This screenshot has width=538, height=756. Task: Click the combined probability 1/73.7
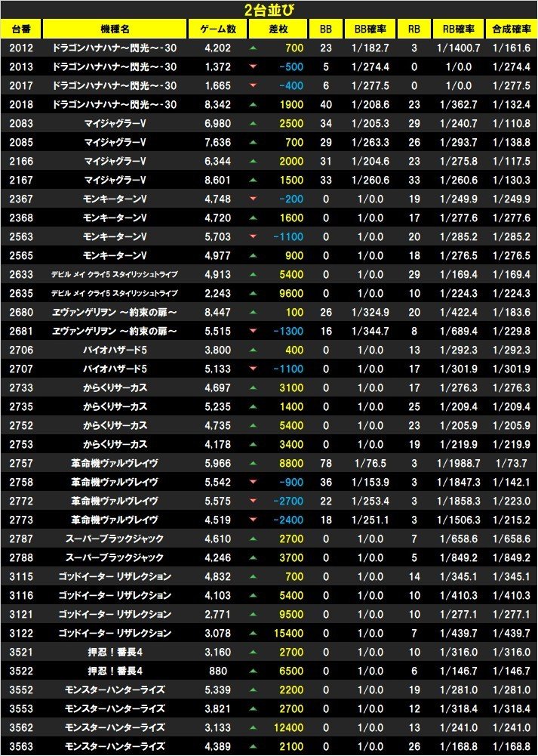(x=512, y=463)
